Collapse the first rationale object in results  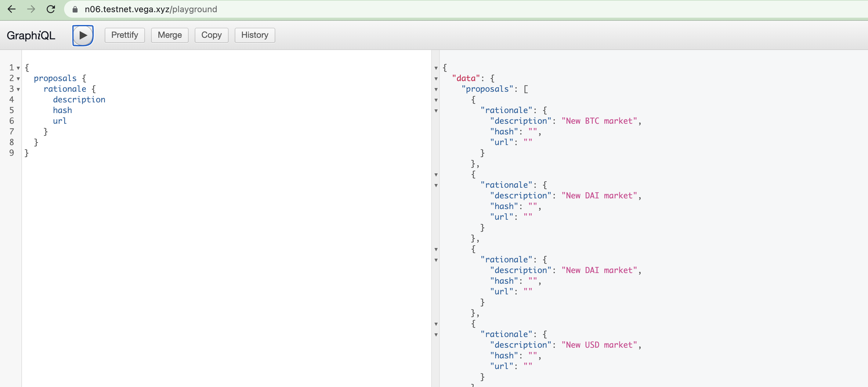436,111
